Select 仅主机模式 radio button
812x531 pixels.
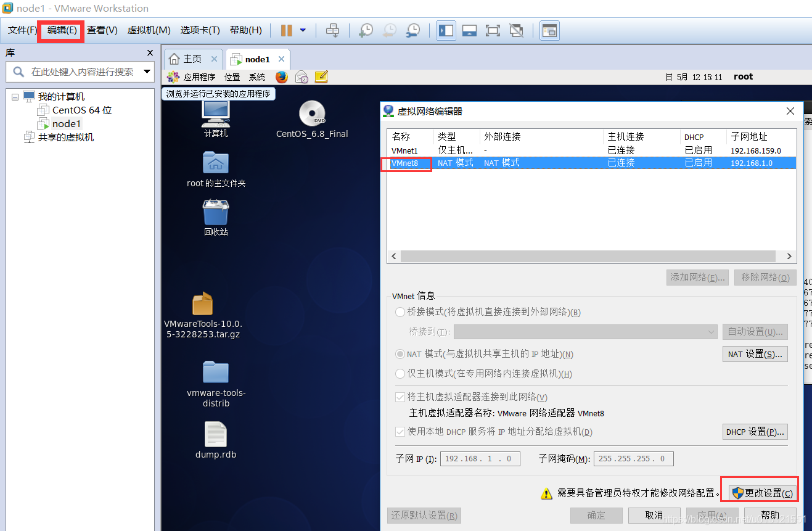click(x=401, y=374)
